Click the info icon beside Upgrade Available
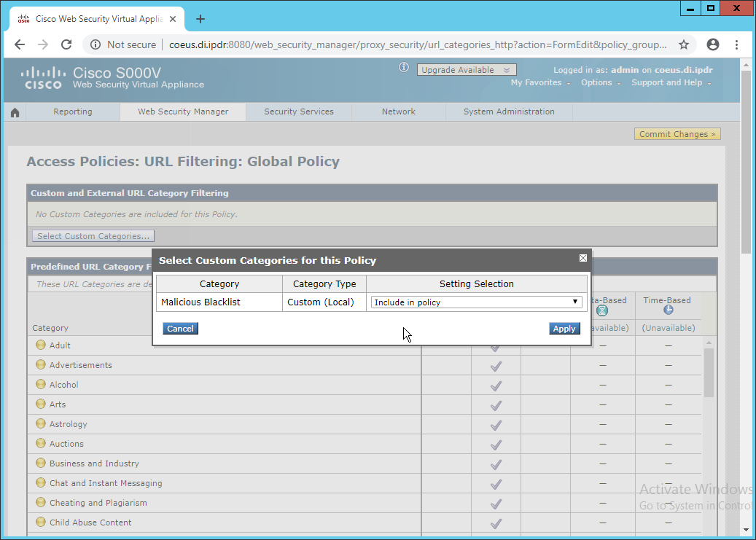 point(404,68)
